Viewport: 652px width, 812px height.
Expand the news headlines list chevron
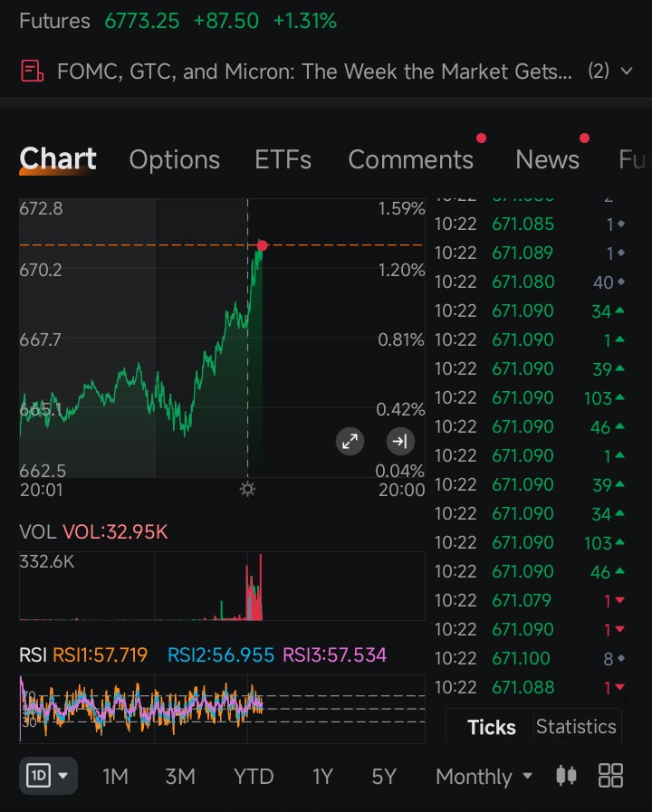click(x=627, y=71)
